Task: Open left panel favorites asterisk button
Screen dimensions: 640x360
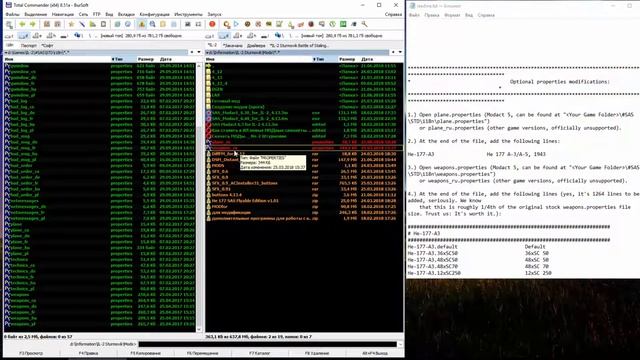Action: point(192,52)
